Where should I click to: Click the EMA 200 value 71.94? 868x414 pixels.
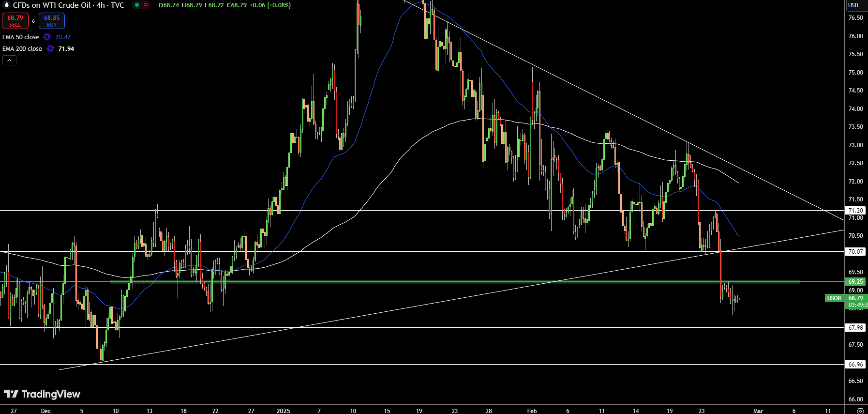point(66,48)
